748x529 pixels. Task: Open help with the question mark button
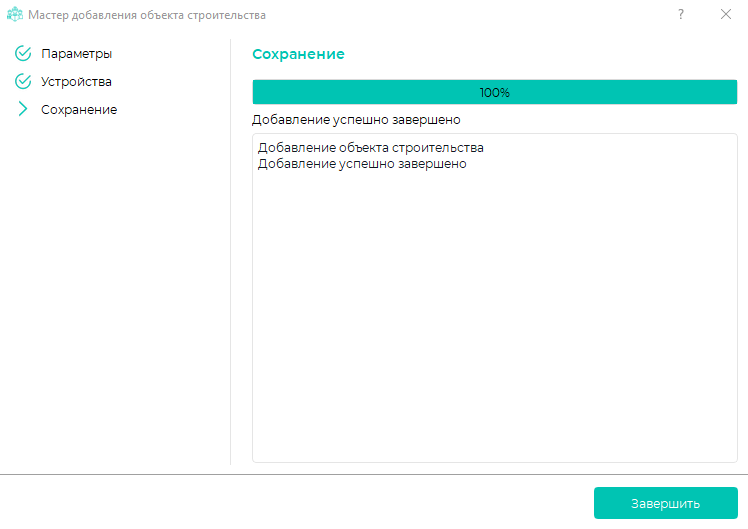681,15
